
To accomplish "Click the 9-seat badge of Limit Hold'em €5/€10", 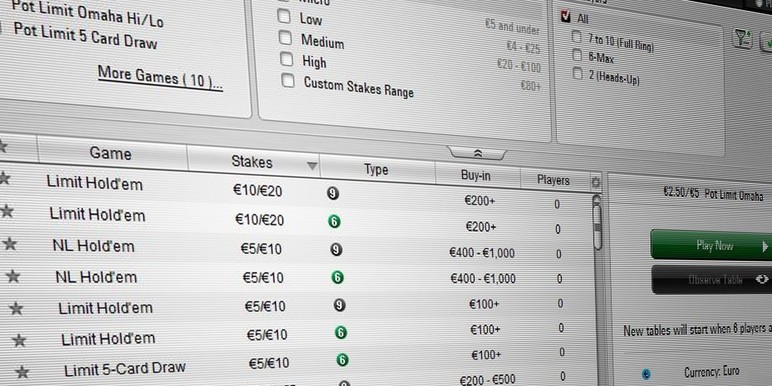I will click(x=339, y=305).
